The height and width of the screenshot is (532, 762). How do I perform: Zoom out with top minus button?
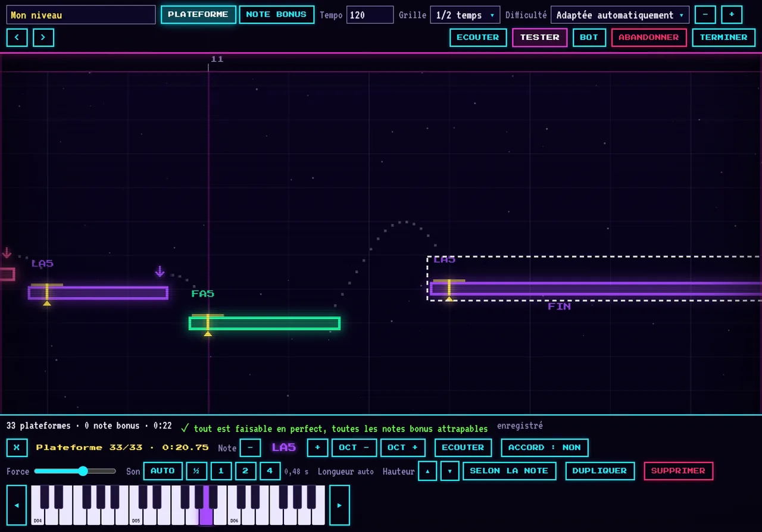705,14
